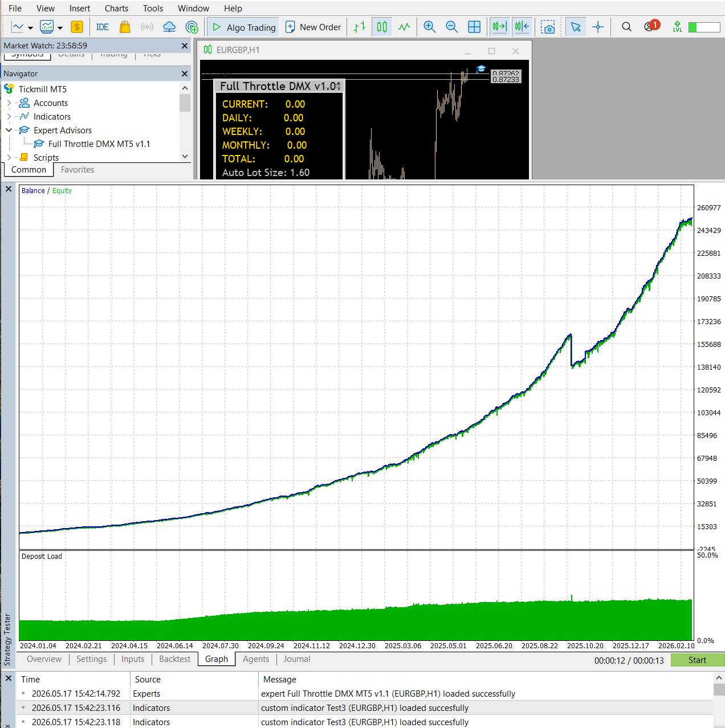
Task: Open the New Order dialog
Action: [x=313, y=27]
